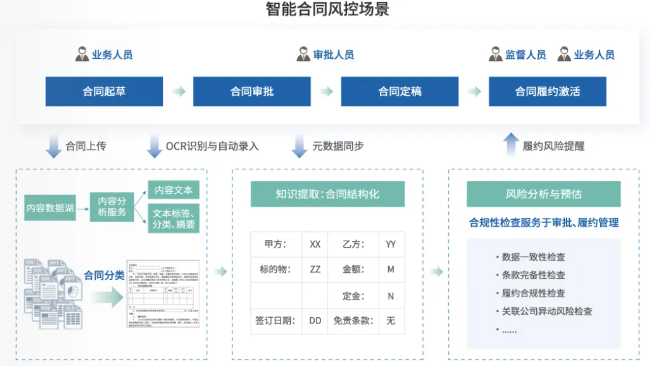This screenshot has height=367, width=651.
Task: Click the 甲方: table cell
Action: [276, 244]
